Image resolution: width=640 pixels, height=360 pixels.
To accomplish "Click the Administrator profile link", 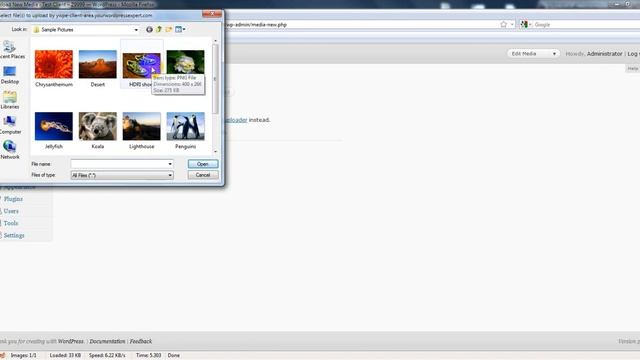I will coord(604,54).
